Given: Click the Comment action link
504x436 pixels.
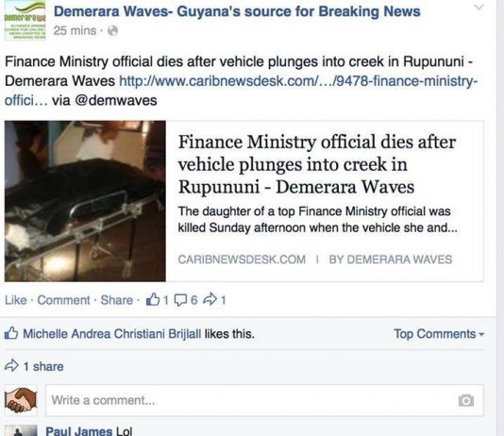Looking at the screenshot, I should [63, 300].
